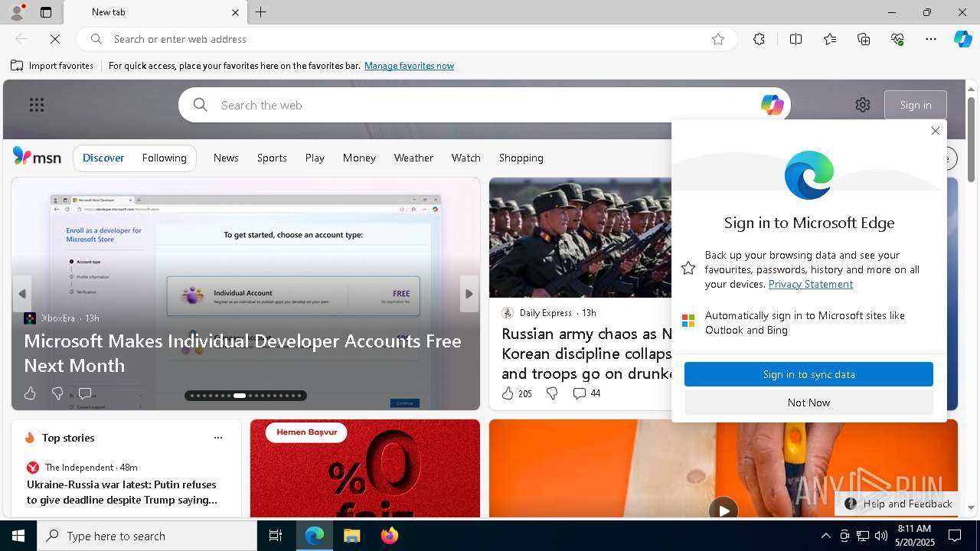Click Sign in to sync data
The image size is (980, 551).
[808, 374]
